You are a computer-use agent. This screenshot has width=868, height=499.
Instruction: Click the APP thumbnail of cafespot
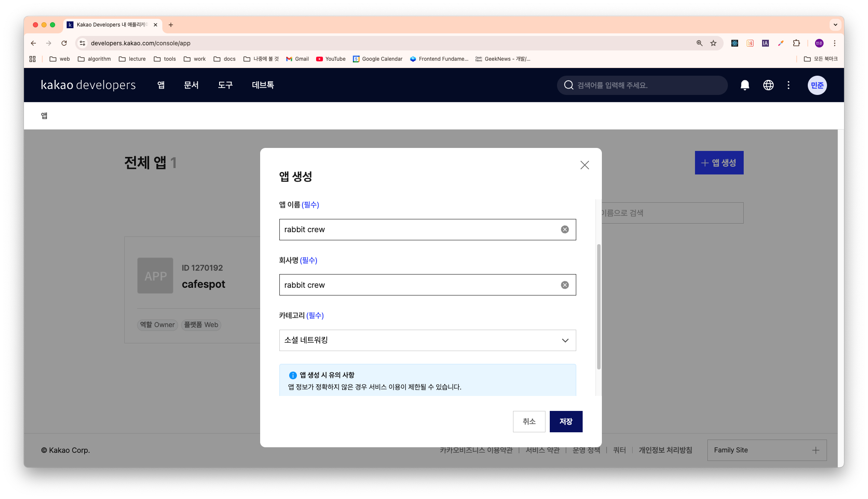[155, 276]
